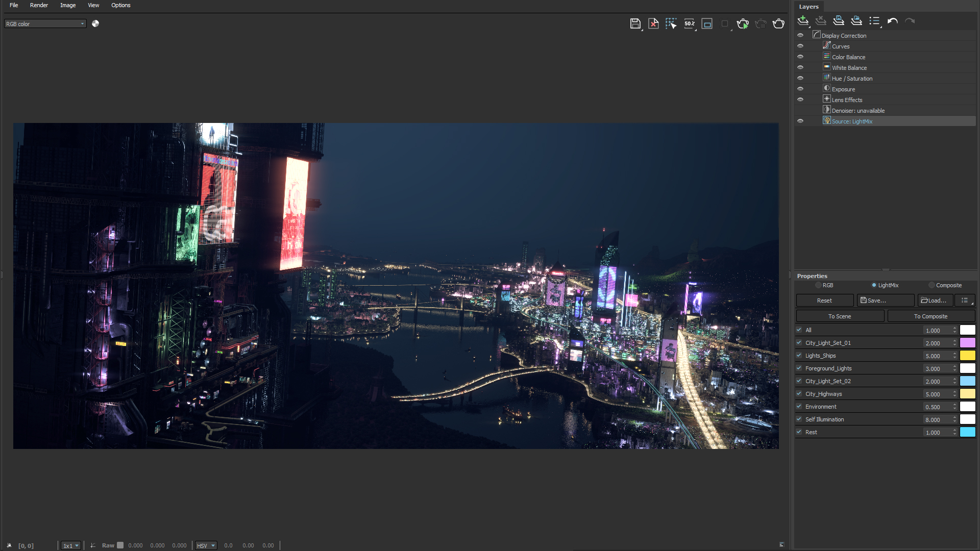
Task: Open the RGB color channel dropdown
Action: (45, 24)
